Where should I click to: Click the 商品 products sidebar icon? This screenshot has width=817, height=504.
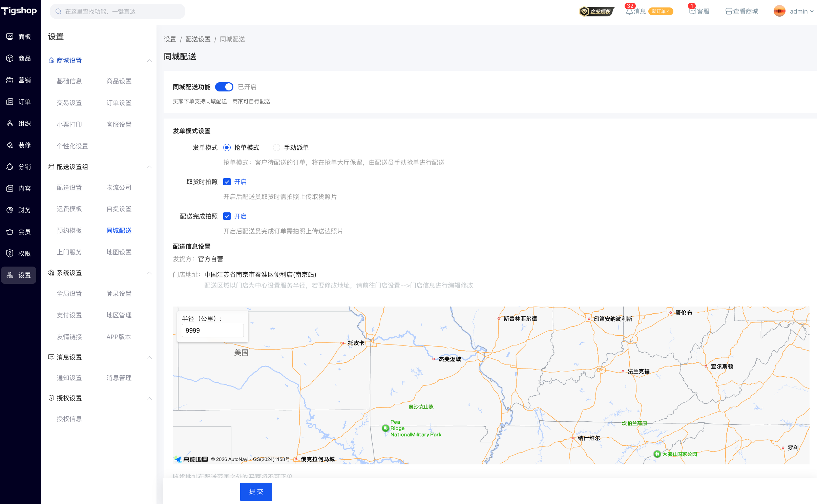coord(10,58)
